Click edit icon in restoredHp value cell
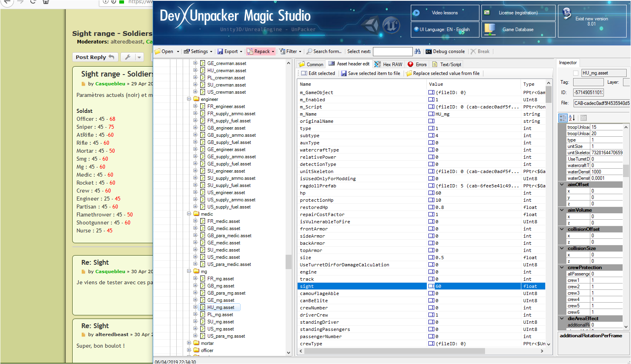The image size is (631, 364). tap(431, 207)
